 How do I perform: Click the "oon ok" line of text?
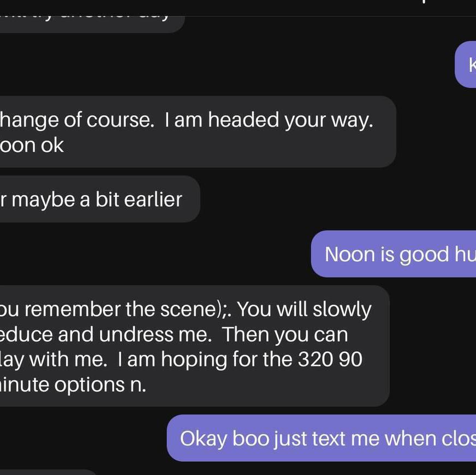tap(33, 145)
